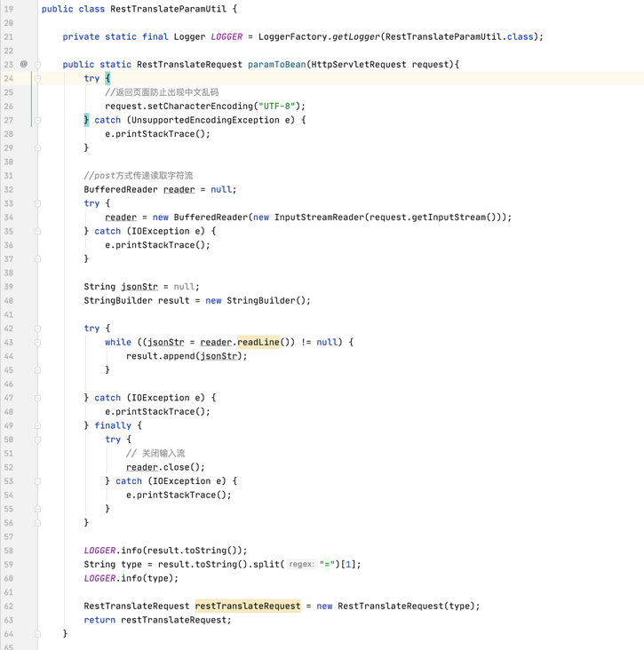644x650 pixels.
Task: Click the highlighted readLine call
Action: click(x=258, y=343)
